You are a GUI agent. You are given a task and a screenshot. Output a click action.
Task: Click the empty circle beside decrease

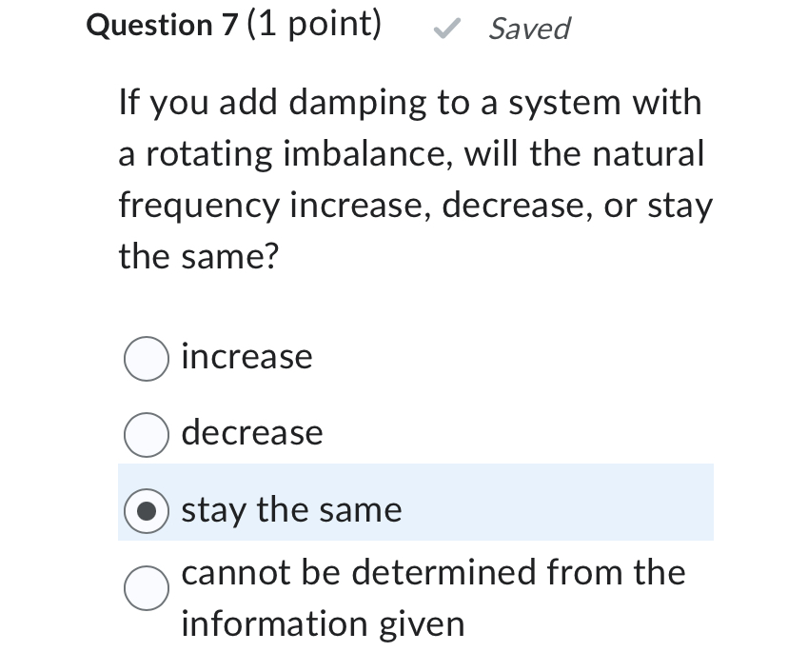tap(145, 434)
